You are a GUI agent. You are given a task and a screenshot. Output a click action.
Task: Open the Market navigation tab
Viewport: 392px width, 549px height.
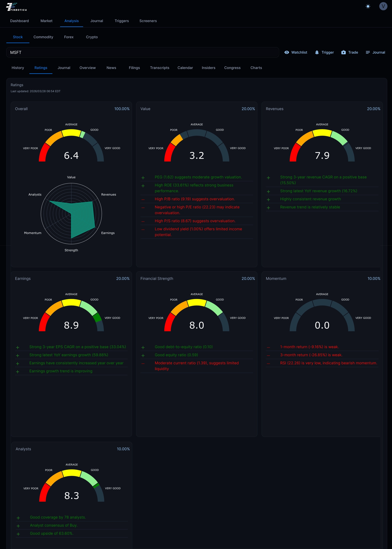[46, 21]
